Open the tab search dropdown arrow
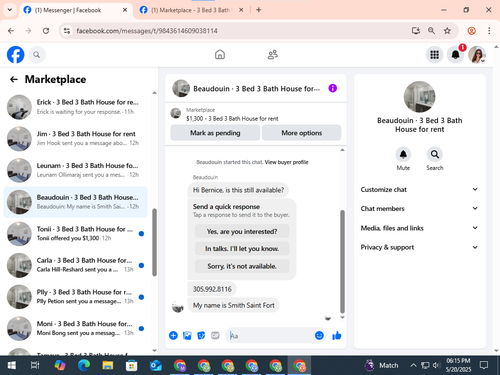The width and height of the screenshot is (500, 375). pos(10,10)
